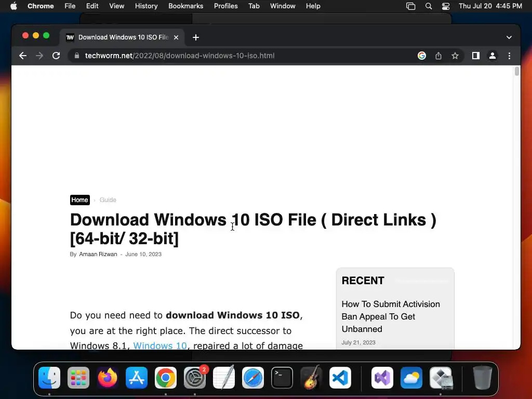Open Finder from the Dock
532x399 pixels.
click(x=49, y=378)
